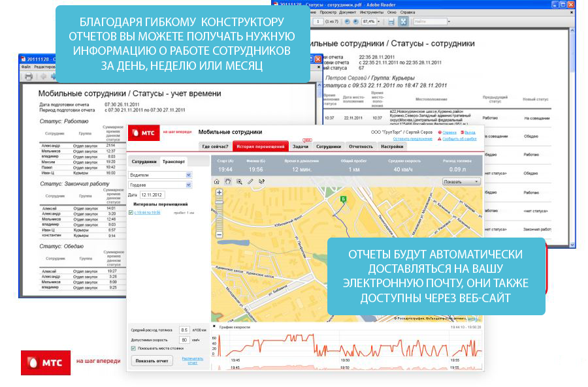This screenshot has width=588, height=387.
Task: Click the average fuel consumption field 8.5
Action: pyautogui.click(x=184, y=330)
